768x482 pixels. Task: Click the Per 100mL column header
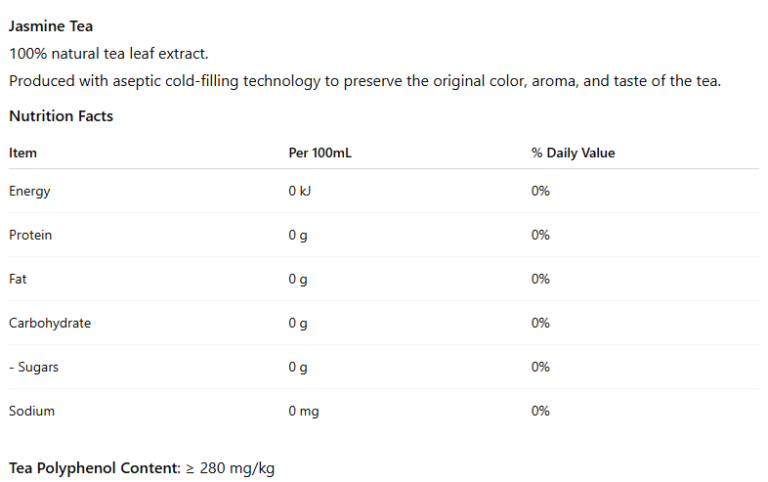(320, 153)
